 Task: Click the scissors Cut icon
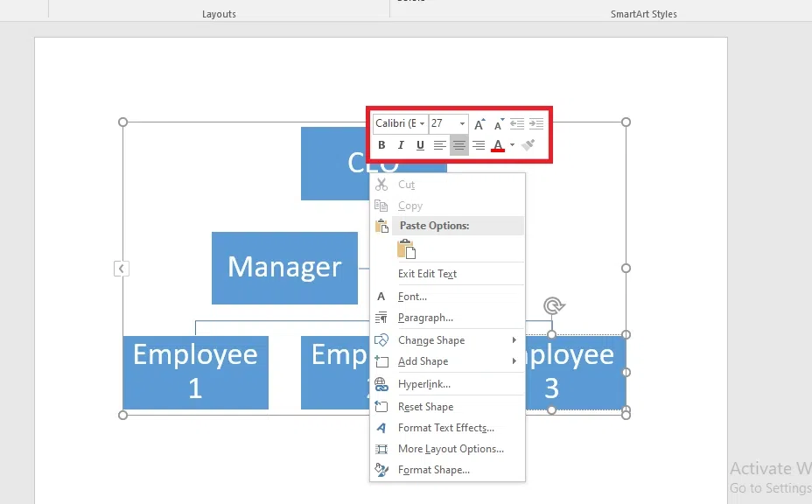coord(381,185)
